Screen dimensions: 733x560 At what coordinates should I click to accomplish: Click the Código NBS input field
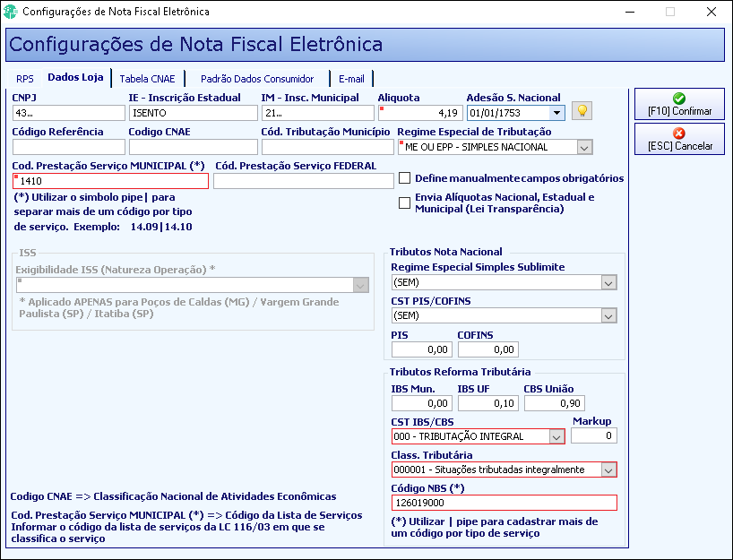tap(504, 503)
